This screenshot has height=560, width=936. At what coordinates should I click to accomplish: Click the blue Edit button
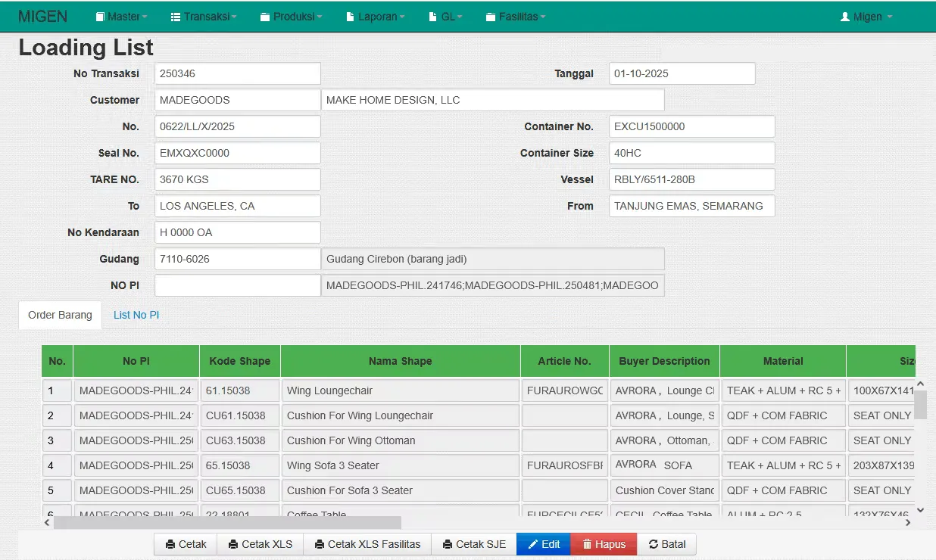click(544, 544)
